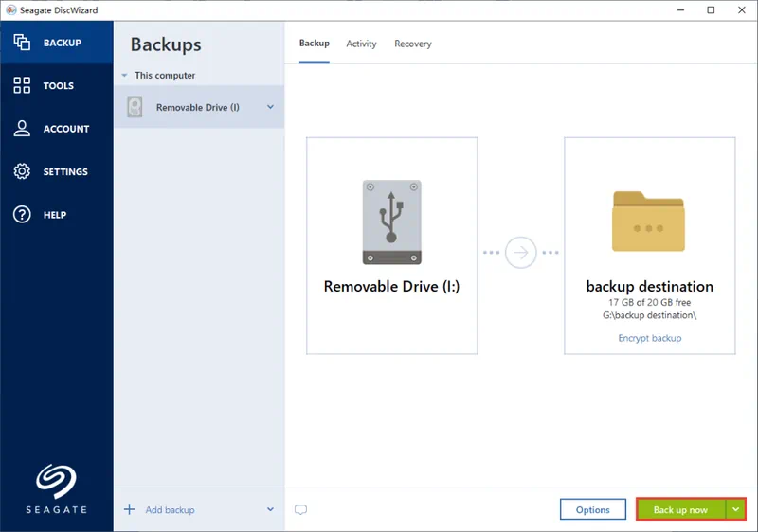
Task: Open the Help question mark icon
Action: pos(22,215)
